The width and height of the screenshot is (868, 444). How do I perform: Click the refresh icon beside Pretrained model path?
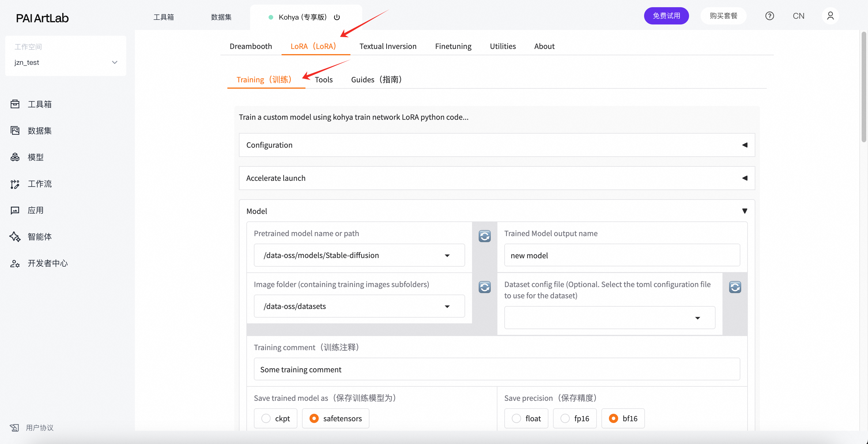(x=484, y=236)
